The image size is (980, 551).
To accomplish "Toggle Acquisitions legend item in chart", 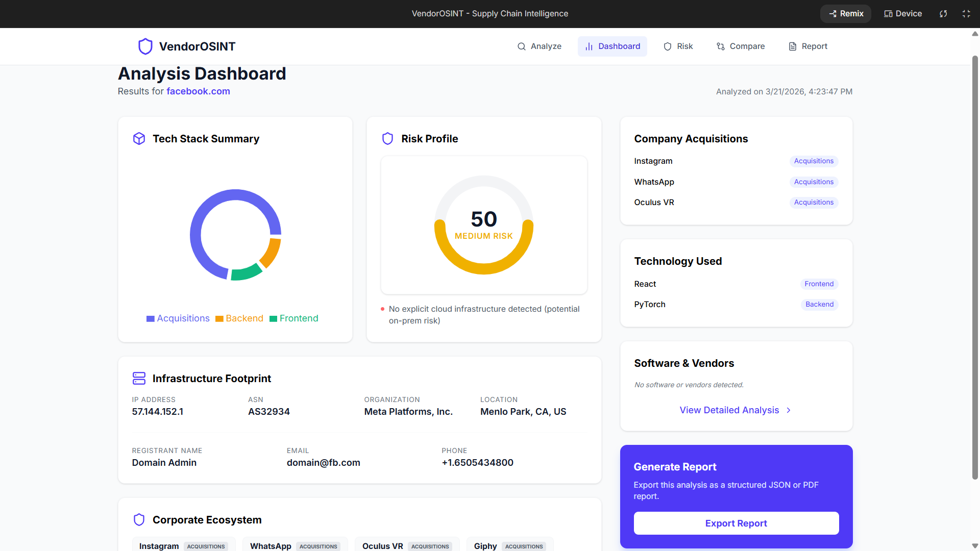I will pos(178,318).
